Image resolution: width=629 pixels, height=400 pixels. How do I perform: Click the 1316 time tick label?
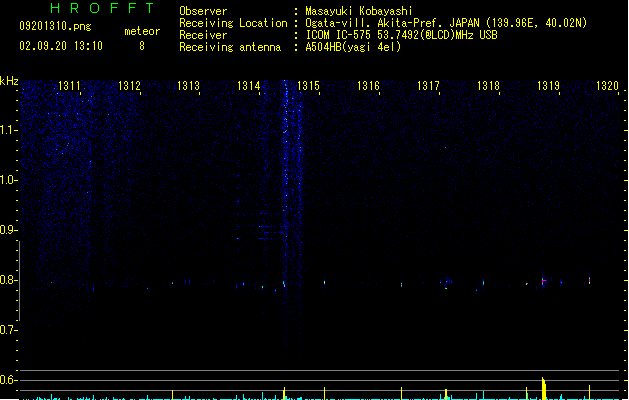pos(368,86)
